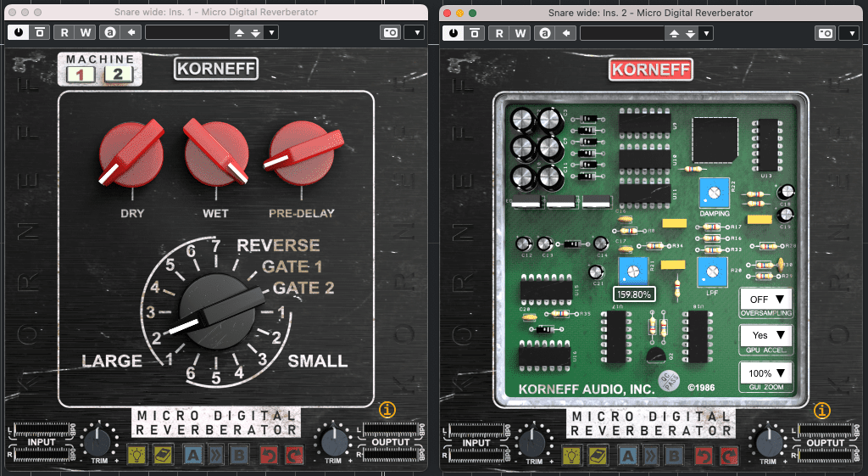The width and height of the screenshot is (868, 476).
Task: Click red KORNEFF logo in Ins. 2 window
Action: click(651, 70)
